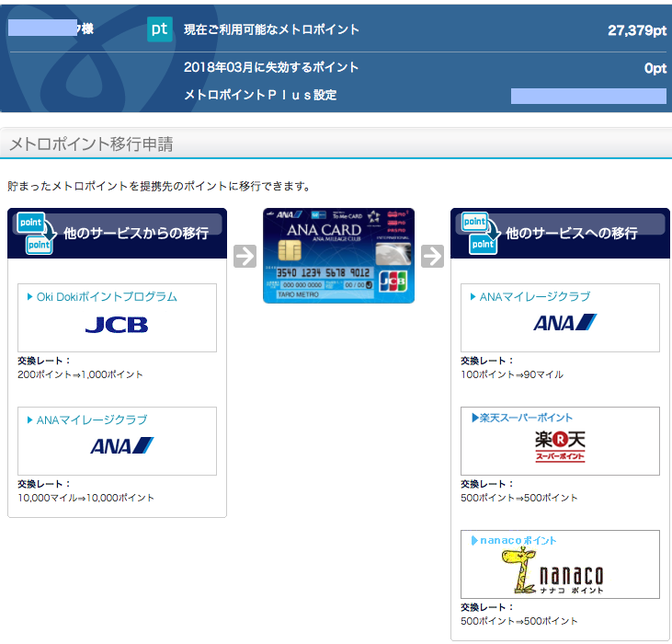Click rate text 200ポイント⇒1,000ポイント
The height and width of the screenshot is (644, 672).
pos(80,374)
